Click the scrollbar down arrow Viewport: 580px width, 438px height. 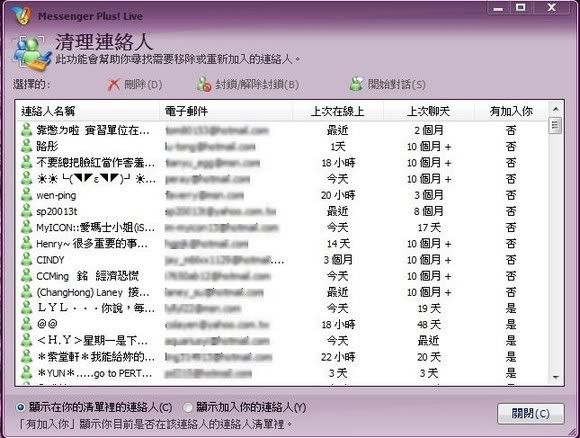pyautogui.click(x=556, y=377)
